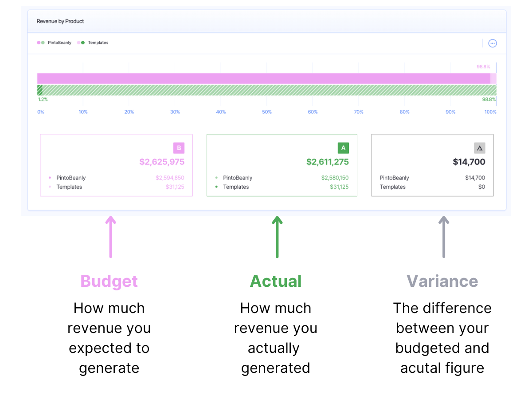
Task: Click the $14,700 Variance amount
Action: [469, 162]
